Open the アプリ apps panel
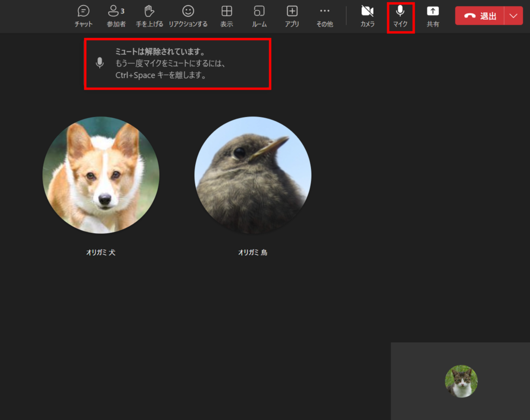Viewport: 530px width, 420px height. point(292,16)
